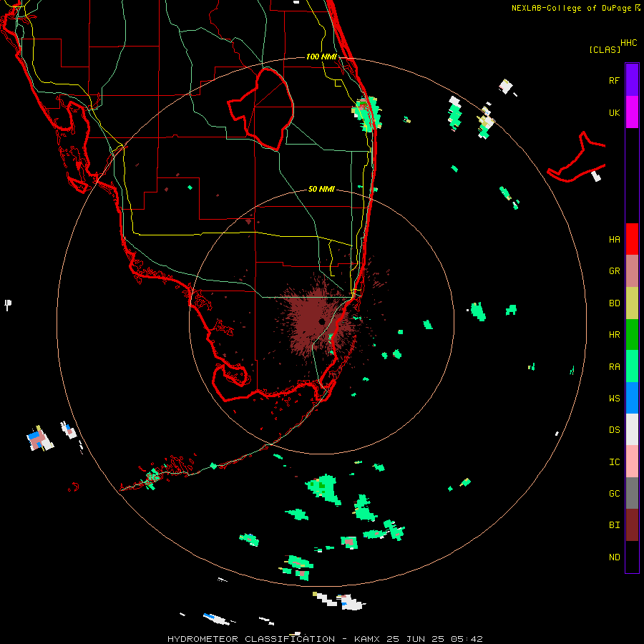The width and height of the screenshot is (644, 644).
Task: Pick the light green RA legend swatch
Action: tap(632, 366)
